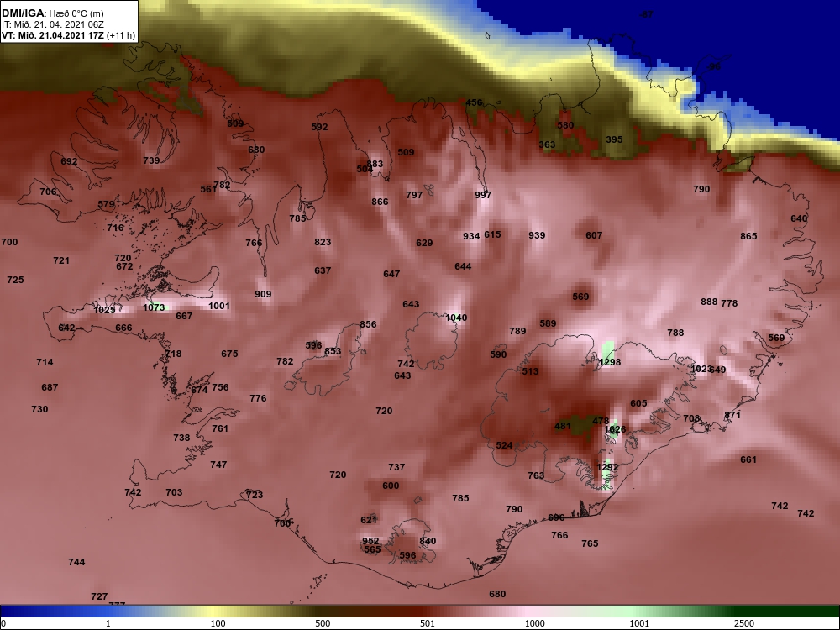Click the 1626 peak value
The width and height of the screenshot is (840, 630).
[615, 429]
